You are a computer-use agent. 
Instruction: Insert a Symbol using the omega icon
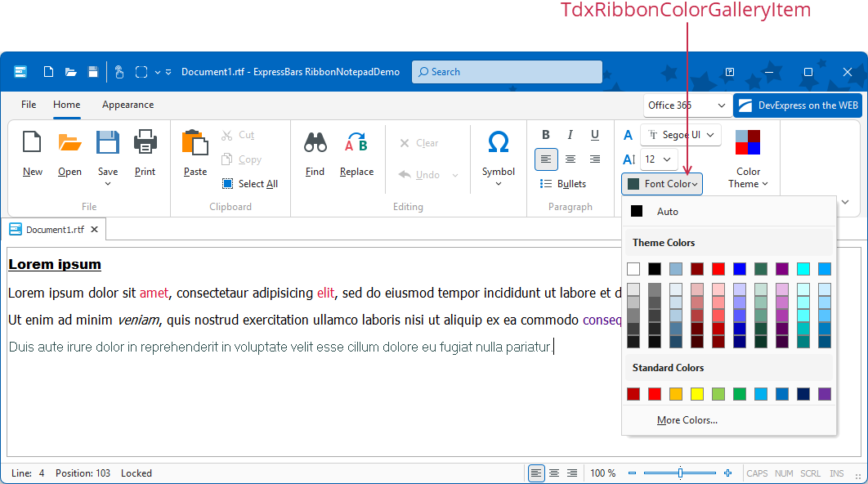point(499,142)
